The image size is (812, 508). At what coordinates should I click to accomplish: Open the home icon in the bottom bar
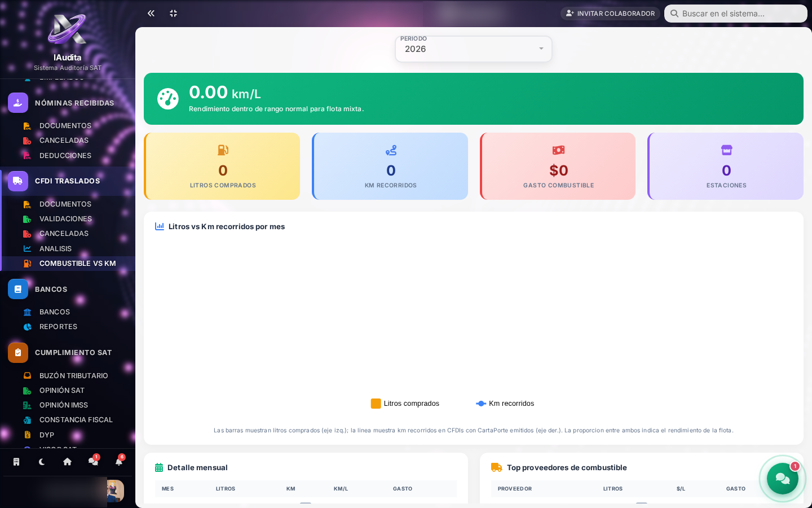click(67, 462)
